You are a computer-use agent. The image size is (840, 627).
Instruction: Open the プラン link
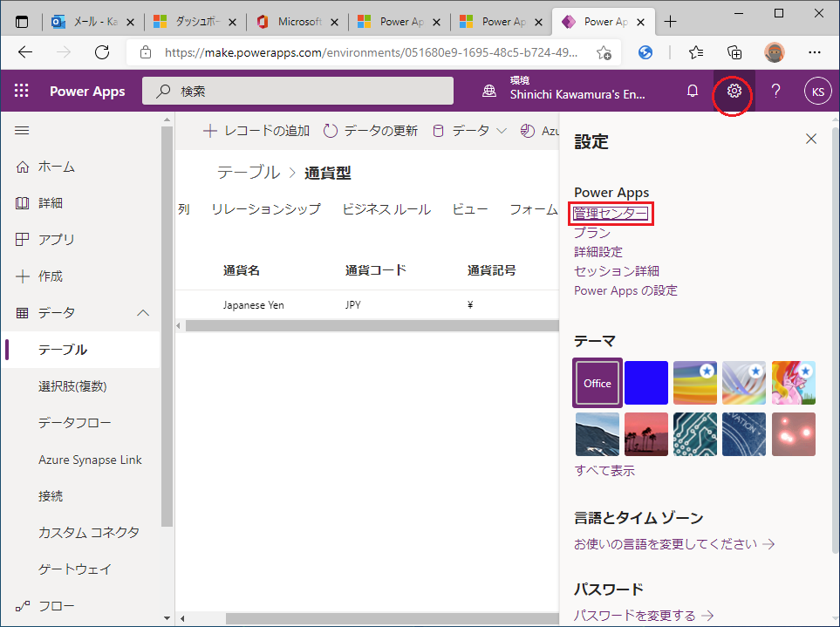(592, 233)
